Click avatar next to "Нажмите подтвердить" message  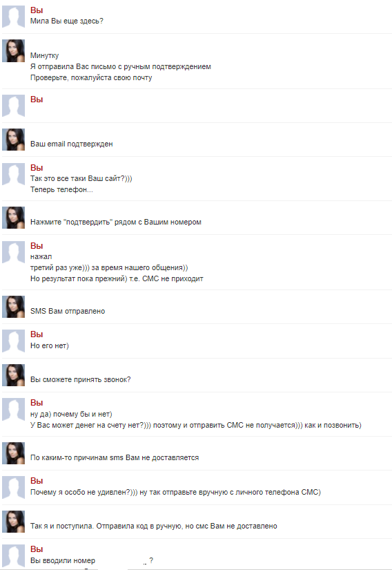[x=13, y=218]
